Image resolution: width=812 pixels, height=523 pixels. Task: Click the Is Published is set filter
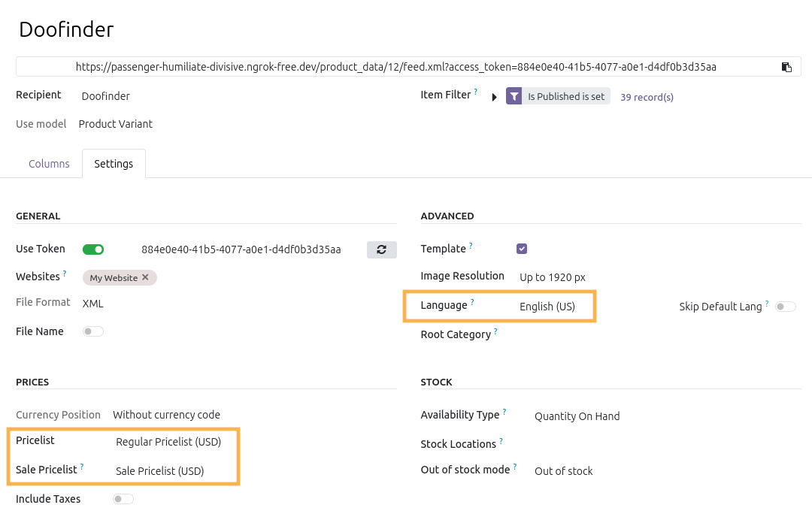coord(565,96)
